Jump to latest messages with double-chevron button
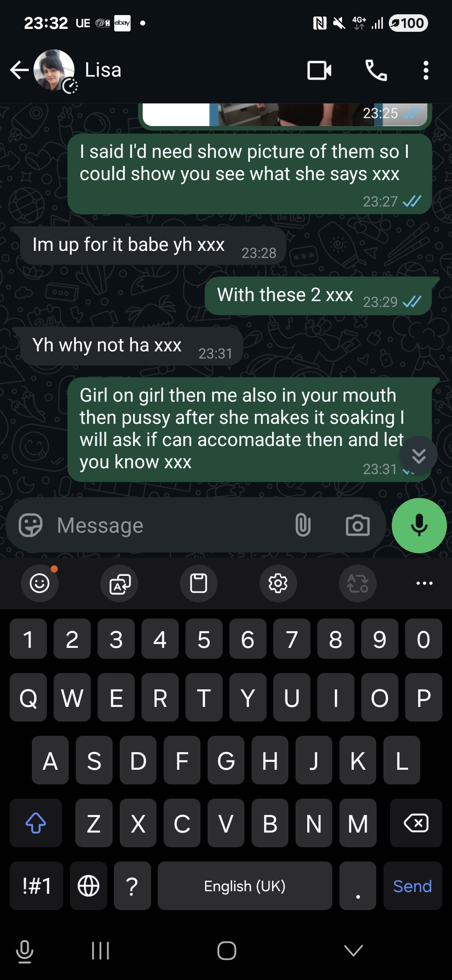The width and height of the screenshot is (452, 980). pos(419,455)
